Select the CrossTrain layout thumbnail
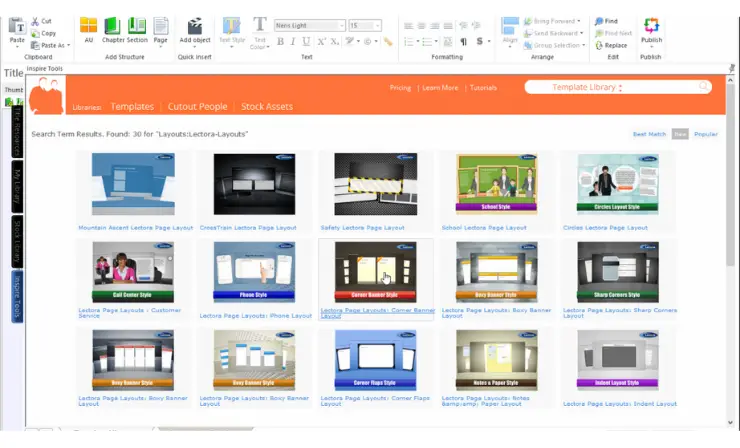 254,184
